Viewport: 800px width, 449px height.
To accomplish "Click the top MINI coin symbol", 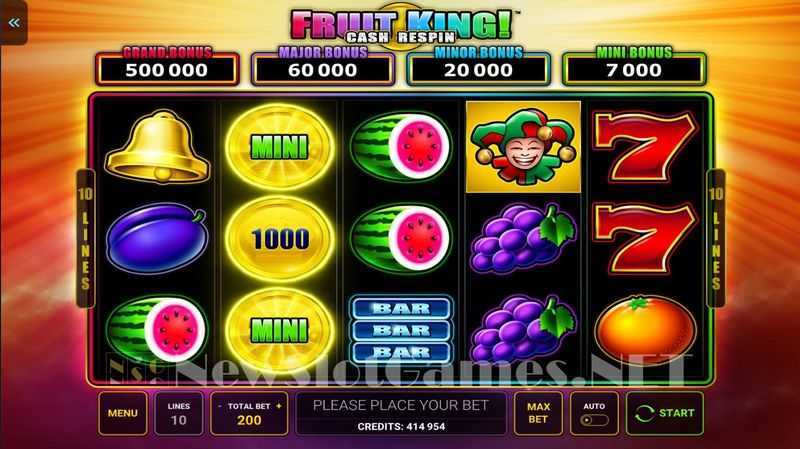I will tap(280, 147).
